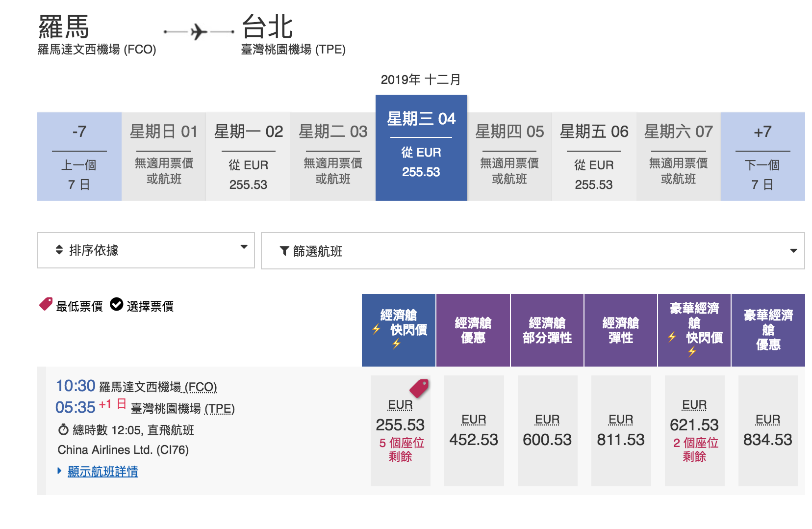Choose the EUR 600.53 partially flexible fare
Image resolution: width=812 pixels, height=529 pixels.
point(547,431)
